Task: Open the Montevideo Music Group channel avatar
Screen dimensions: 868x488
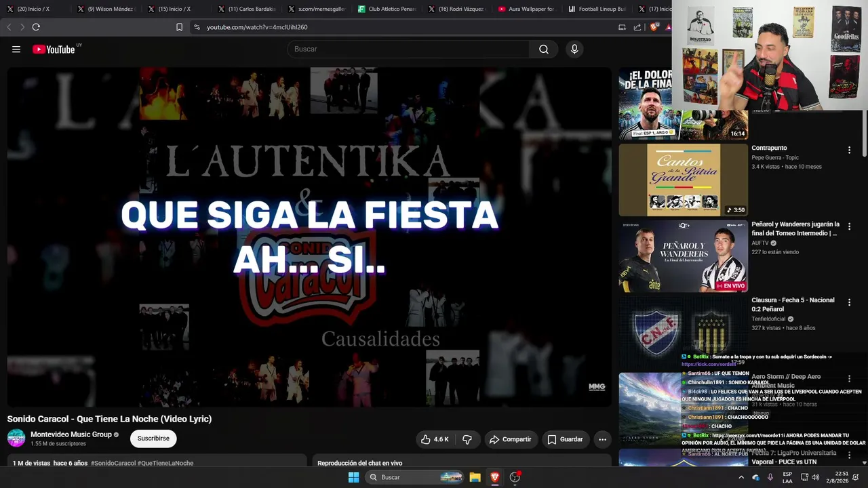Action: click(x=16, y=438)
